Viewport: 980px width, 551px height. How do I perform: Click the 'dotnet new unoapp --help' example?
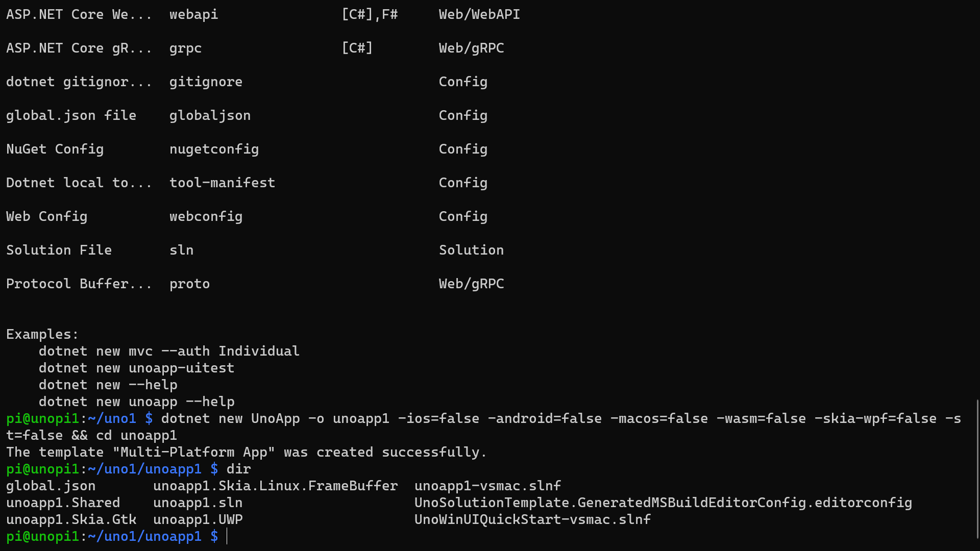click(136, 402)
